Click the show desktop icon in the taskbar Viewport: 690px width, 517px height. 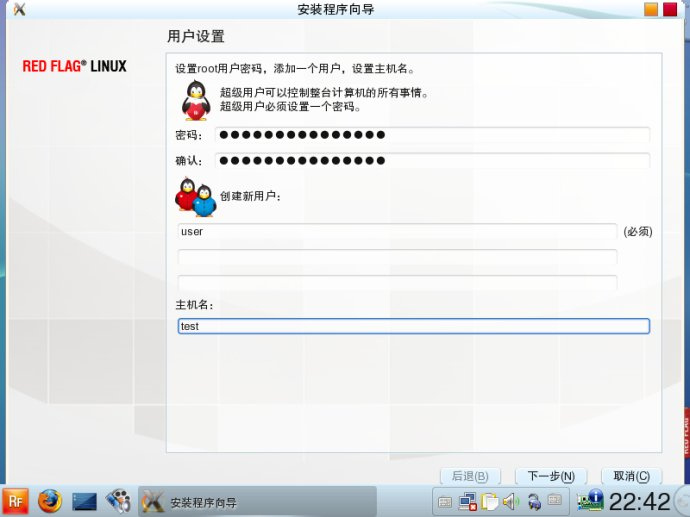point(84,501)
